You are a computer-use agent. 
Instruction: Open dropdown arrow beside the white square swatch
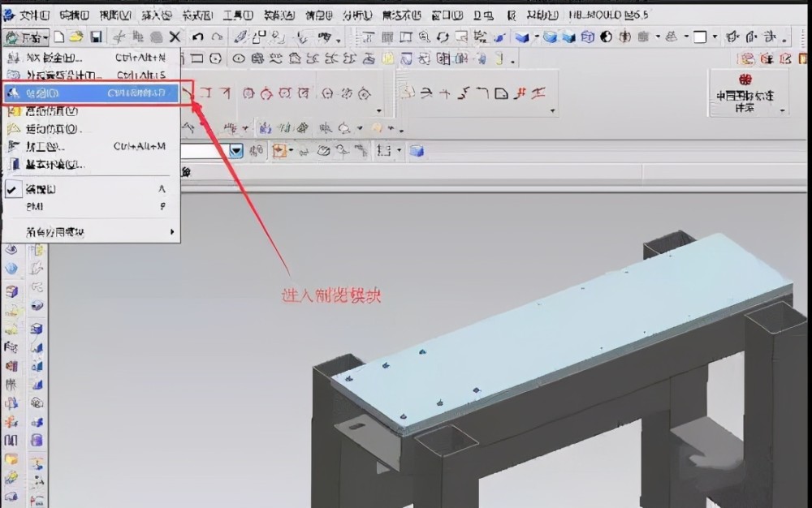pos(715,37)
